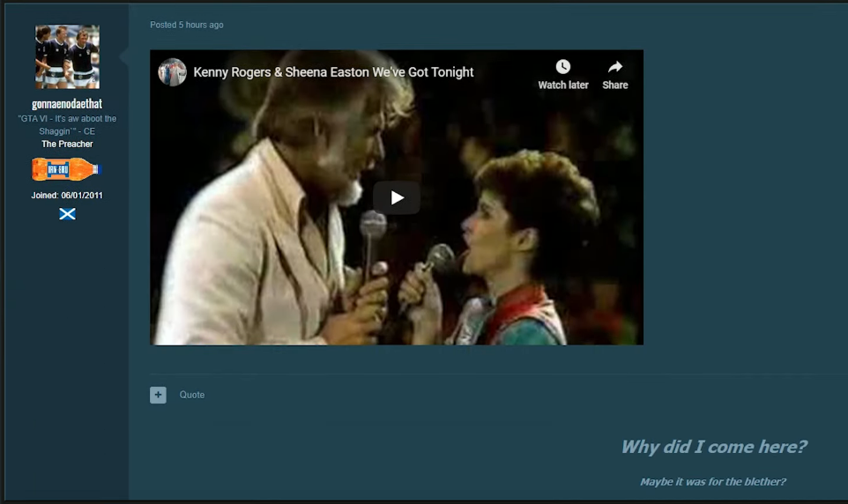Click the plus multiquote button

[158, 395]
